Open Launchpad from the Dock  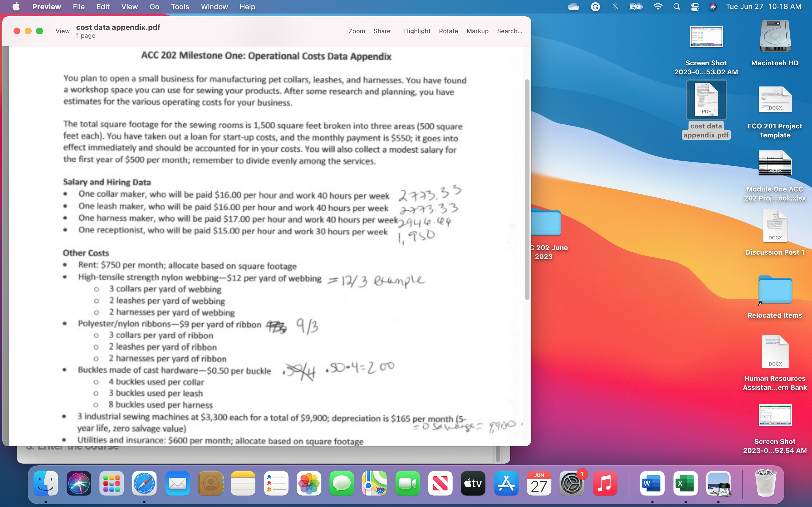coord(111,483)
